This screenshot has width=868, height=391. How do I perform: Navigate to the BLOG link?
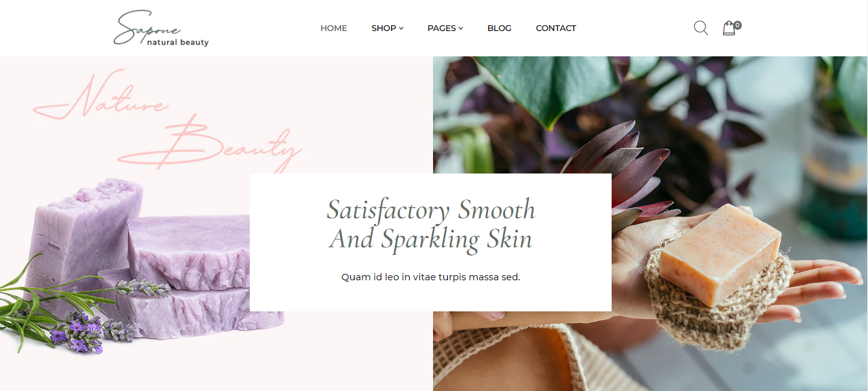pos(499,28)
